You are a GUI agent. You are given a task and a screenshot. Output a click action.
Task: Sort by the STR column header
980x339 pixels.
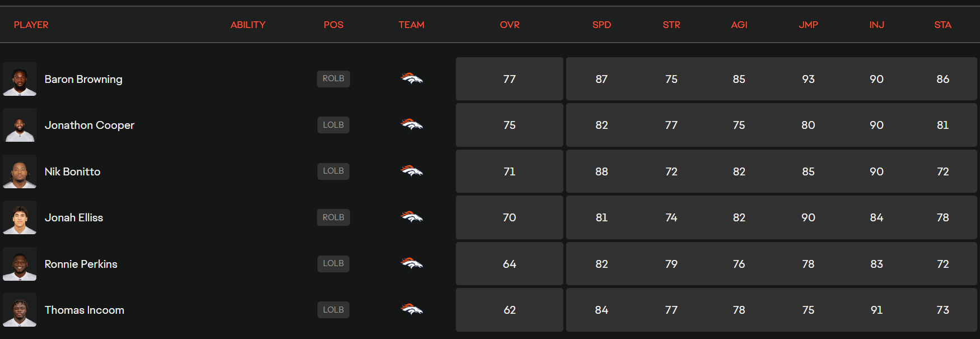pos(671,25)
